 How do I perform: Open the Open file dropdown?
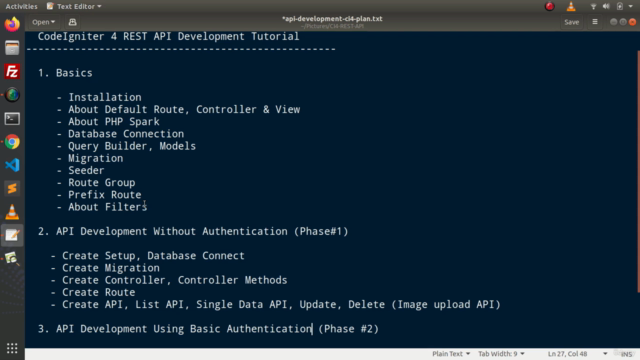tap(43, 22)
